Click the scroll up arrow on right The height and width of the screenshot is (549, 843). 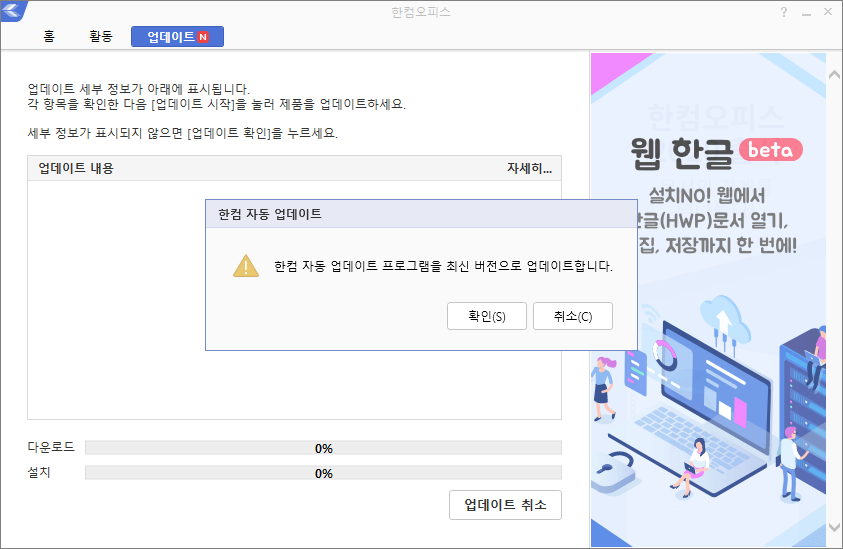point(834,75)
